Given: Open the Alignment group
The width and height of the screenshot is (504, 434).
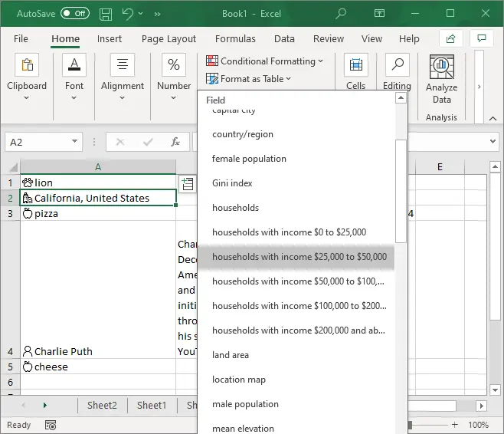Looking at the screenshot, I should [122, 77].
